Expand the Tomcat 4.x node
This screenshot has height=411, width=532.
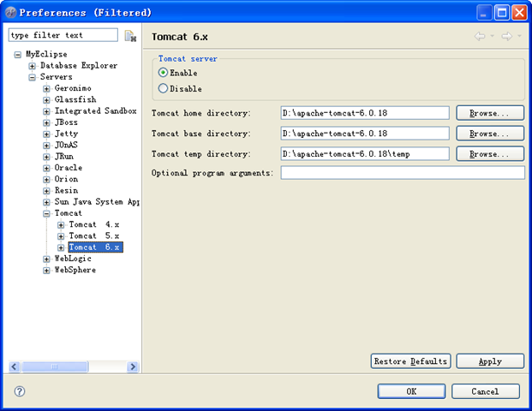pyautogui.click(x=61, y=225)
